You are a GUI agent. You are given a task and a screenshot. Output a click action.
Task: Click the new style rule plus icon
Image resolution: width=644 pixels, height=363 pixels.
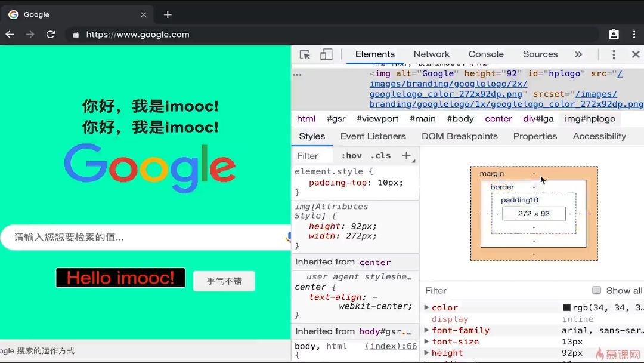pos(407,156)
